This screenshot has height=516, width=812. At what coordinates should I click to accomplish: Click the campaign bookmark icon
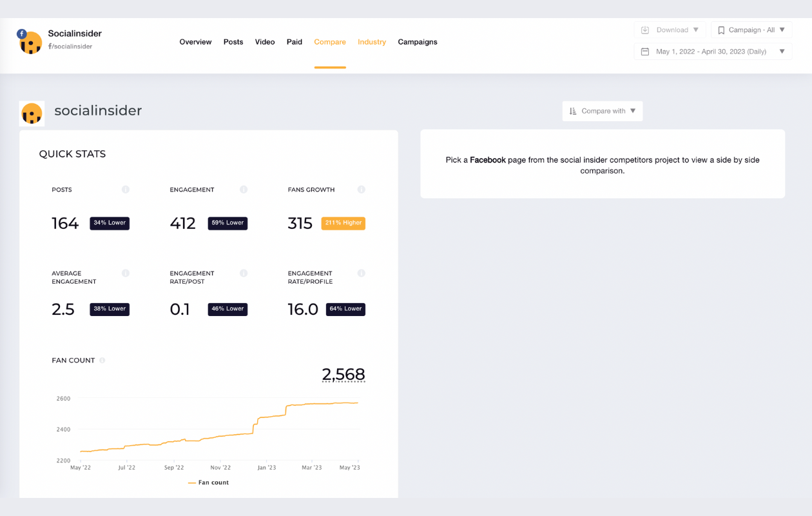[721, 30]
